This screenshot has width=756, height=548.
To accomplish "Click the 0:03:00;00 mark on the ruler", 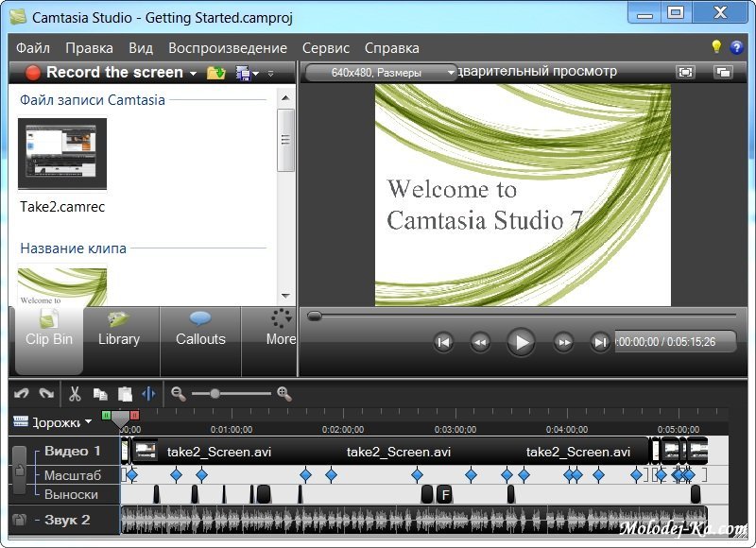I will [x=455, y=429].
